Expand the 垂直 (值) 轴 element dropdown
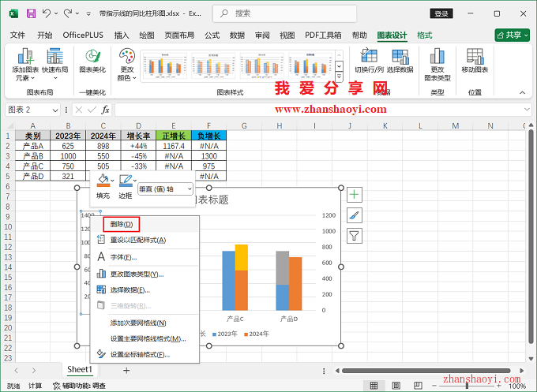 (x=189, y=189)
